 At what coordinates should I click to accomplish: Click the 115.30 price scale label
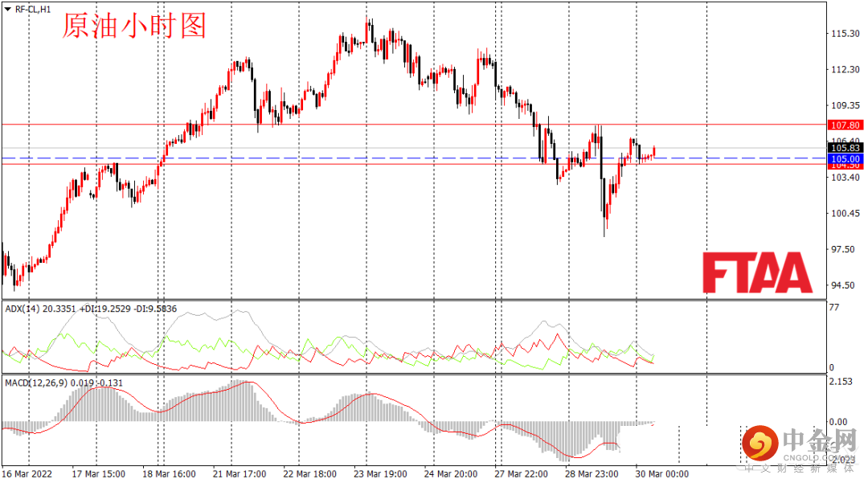[x=845, y=34]
